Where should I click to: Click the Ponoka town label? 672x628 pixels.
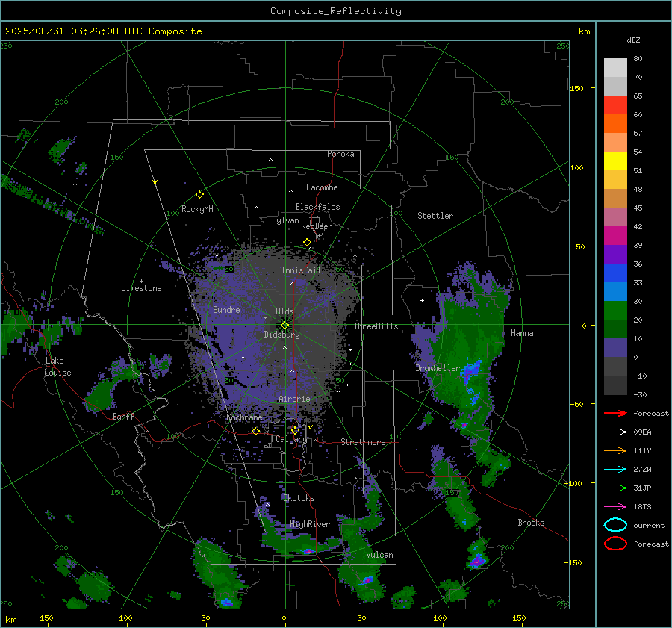[340, 154]
